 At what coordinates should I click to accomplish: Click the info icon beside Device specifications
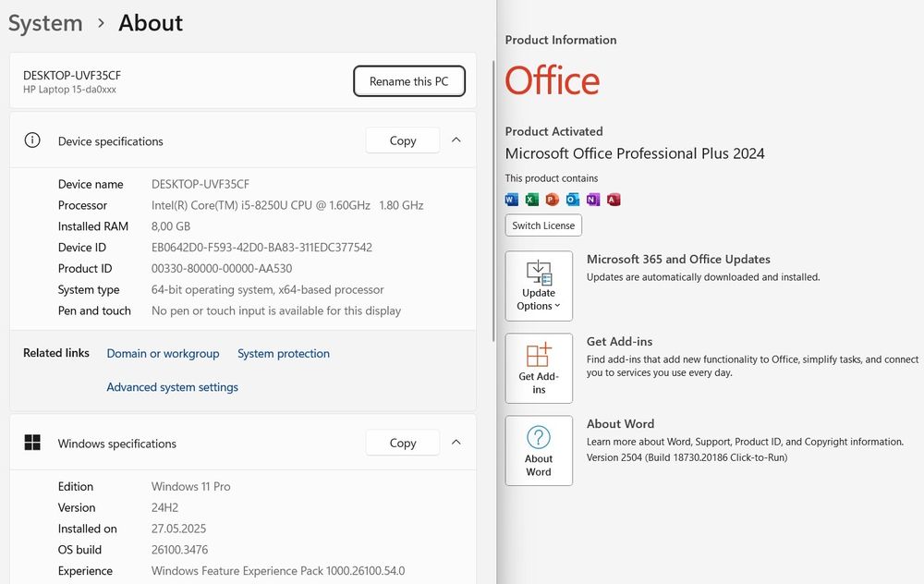(x=32, y=140)
